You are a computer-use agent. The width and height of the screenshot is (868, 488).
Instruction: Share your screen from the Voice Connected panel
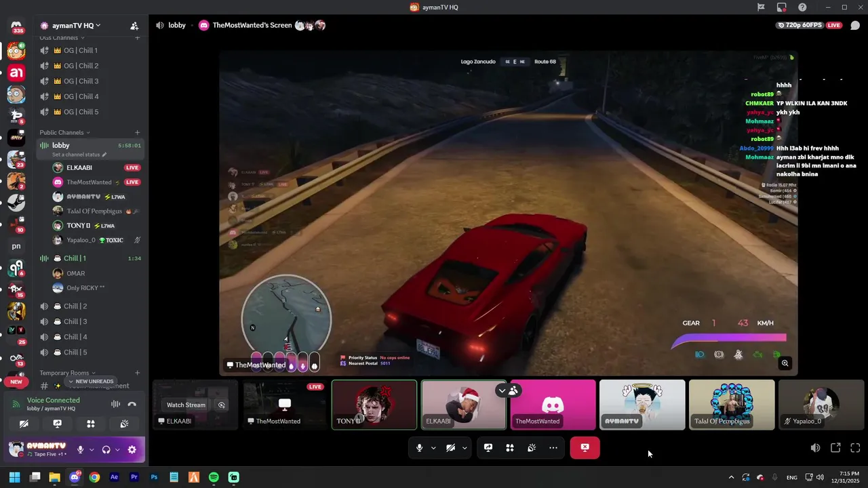(x=58, y=424)
